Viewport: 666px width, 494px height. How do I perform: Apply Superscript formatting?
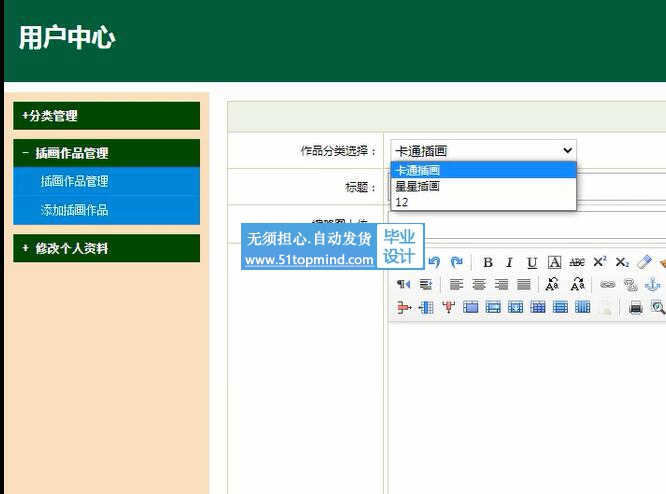[600, 262]
